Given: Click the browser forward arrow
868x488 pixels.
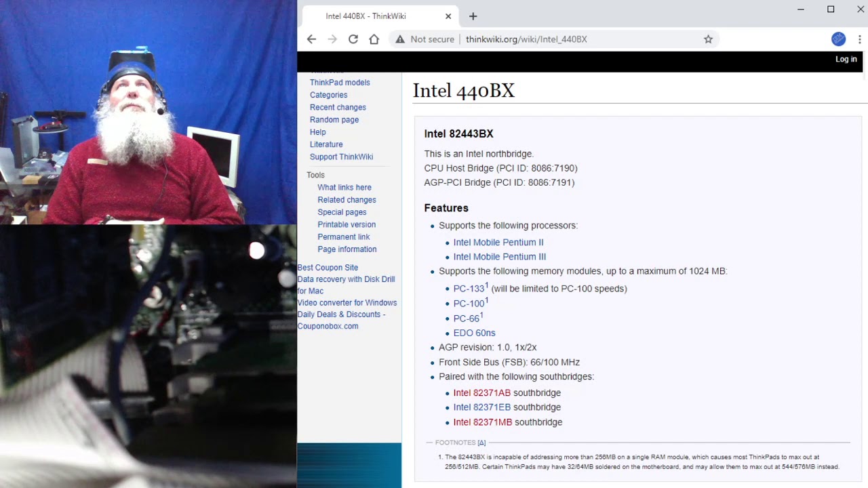Looking at the screenshot, I should [x=332, y=39].
